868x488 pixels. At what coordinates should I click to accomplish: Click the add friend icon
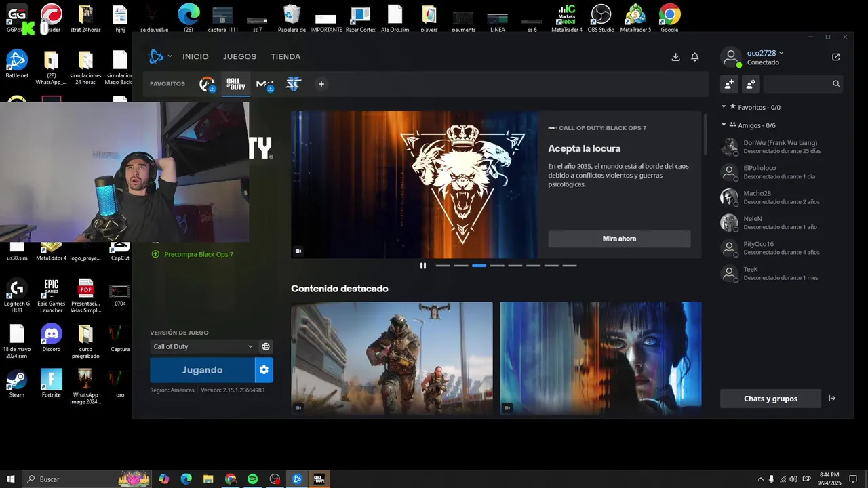729,84
